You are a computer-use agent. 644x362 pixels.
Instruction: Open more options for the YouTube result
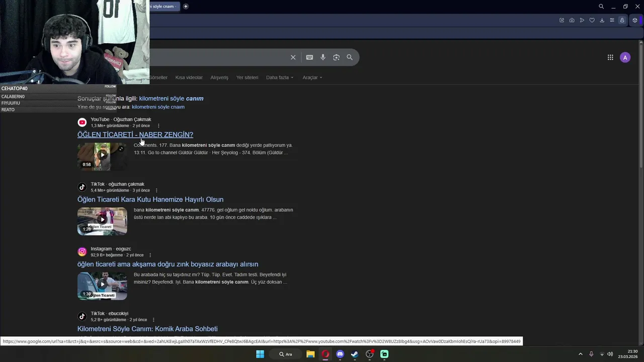coord(158,126)
